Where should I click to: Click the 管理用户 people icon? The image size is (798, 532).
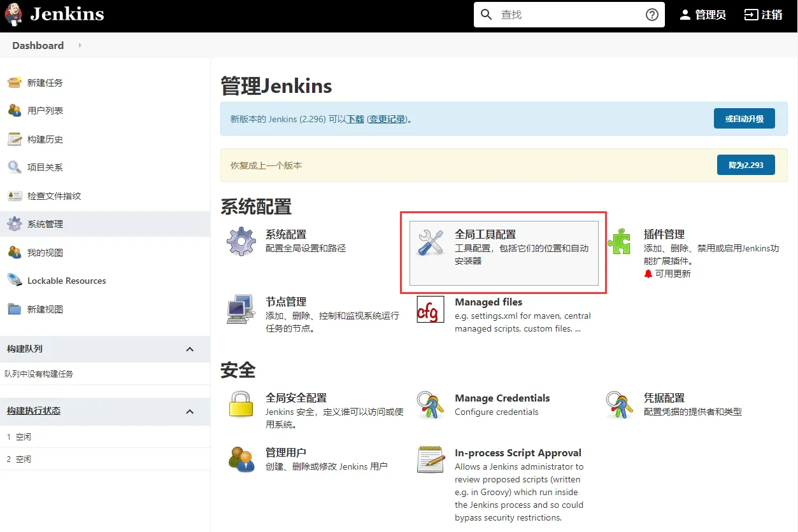(x=241, y=460)
